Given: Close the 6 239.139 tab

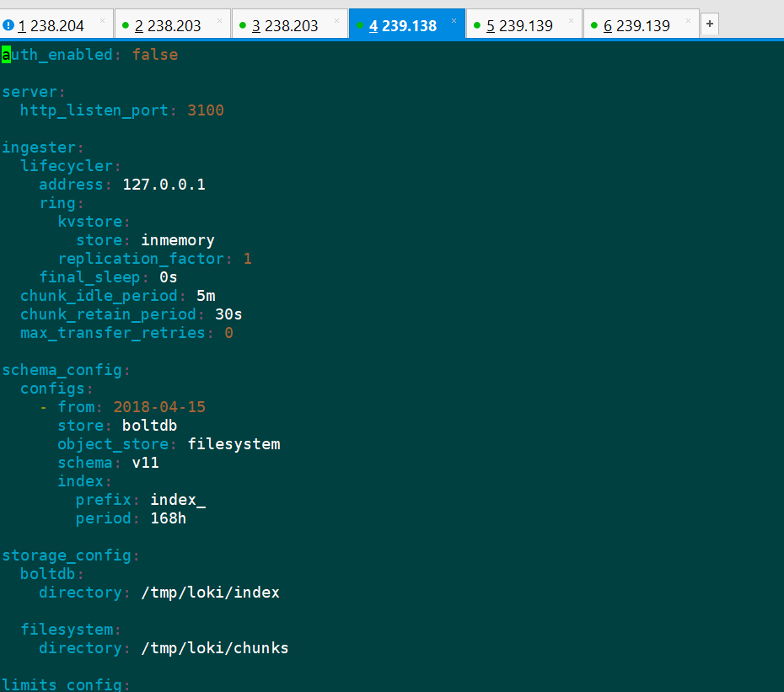Looking at the screenshot, I should 688,20.
